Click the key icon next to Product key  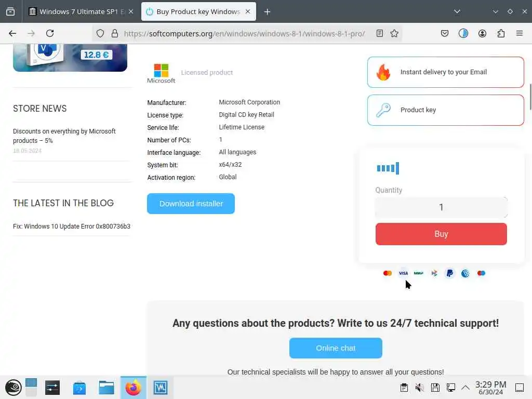click(383, 110)
